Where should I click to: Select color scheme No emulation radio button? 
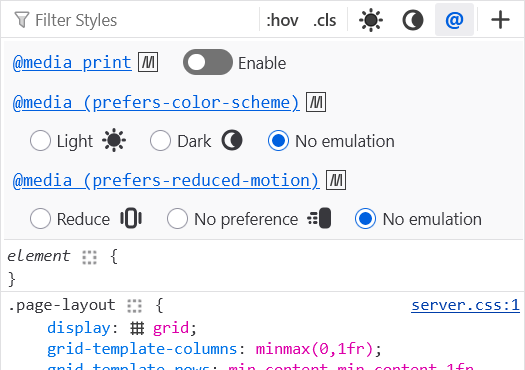pos(278,141)
